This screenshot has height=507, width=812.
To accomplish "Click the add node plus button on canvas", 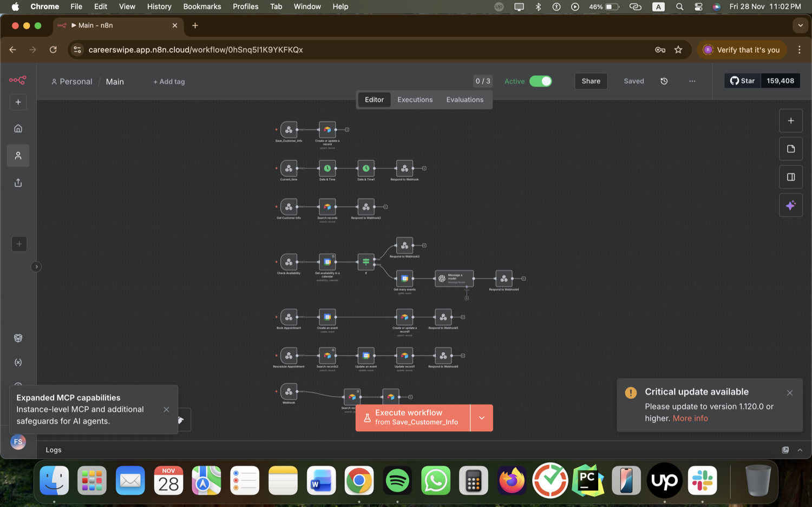I will (791, 121).
